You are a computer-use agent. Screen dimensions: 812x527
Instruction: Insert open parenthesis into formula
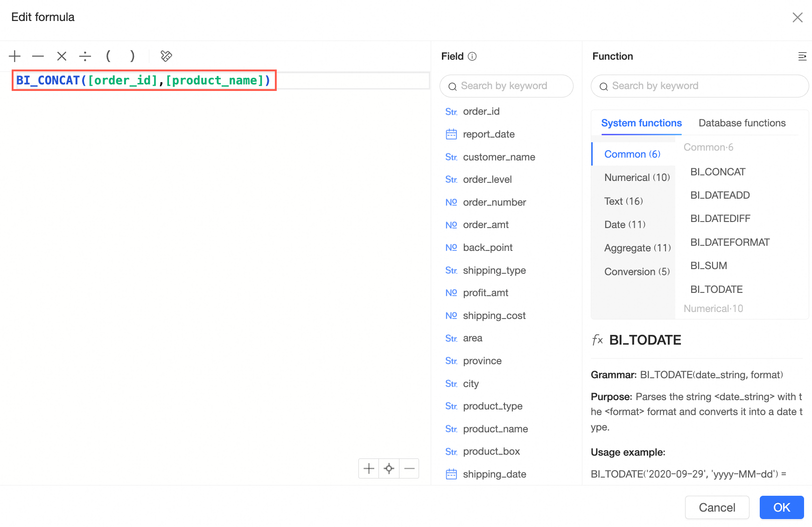108,56
